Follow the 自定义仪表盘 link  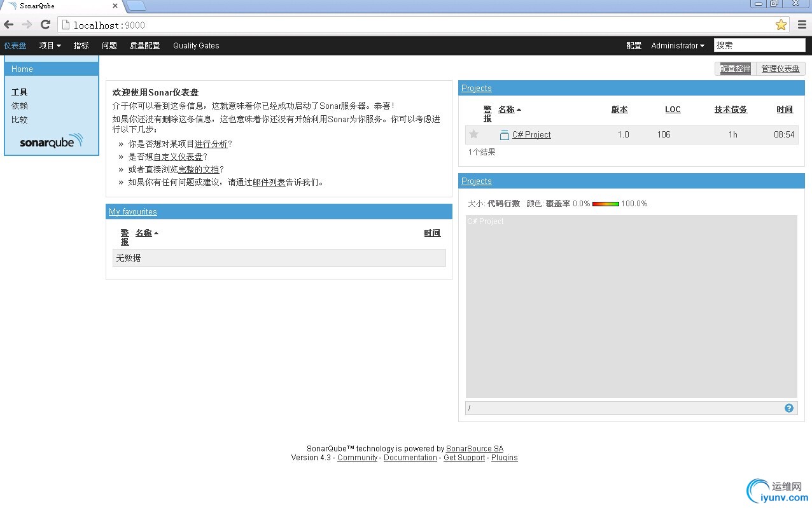178,157
